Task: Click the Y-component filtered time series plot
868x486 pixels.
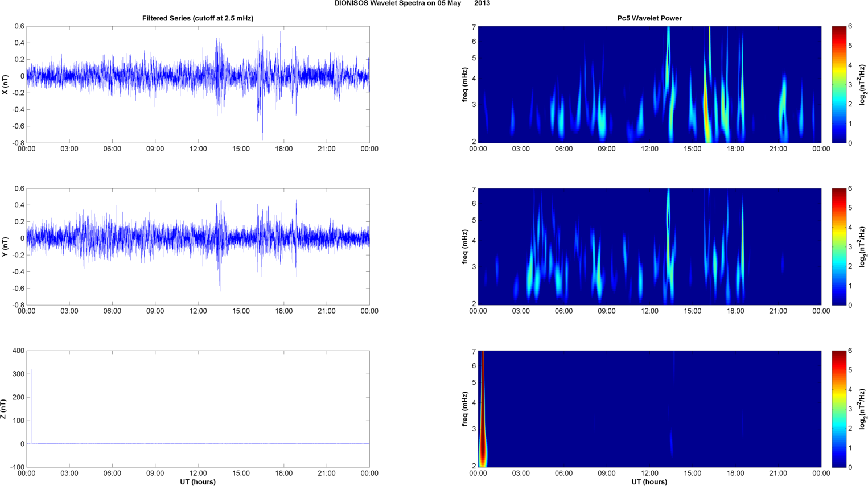Action: (198, 246)
